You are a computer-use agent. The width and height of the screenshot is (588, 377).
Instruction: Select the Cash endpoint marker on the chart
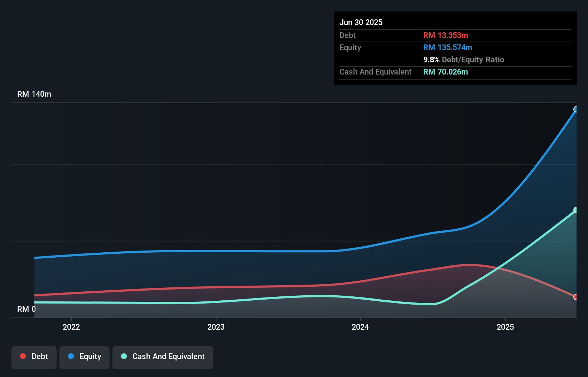pos(575,210)
